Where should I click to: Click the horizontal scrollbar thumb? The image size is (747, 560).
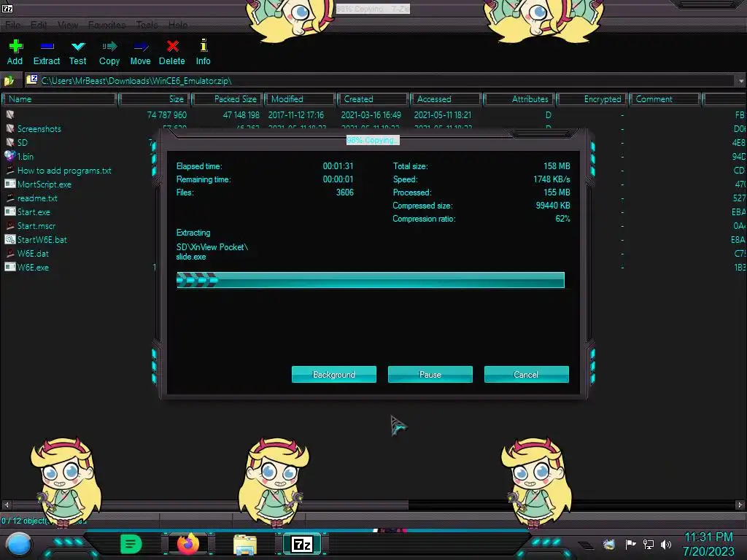(x=210, y=505)
